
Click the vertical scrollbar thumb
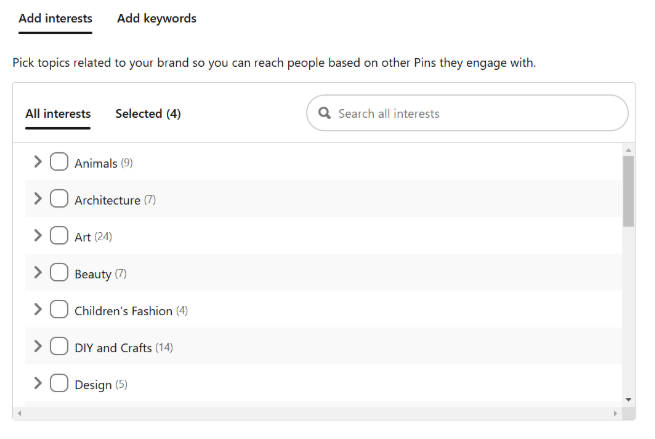[x=628, y=191]
